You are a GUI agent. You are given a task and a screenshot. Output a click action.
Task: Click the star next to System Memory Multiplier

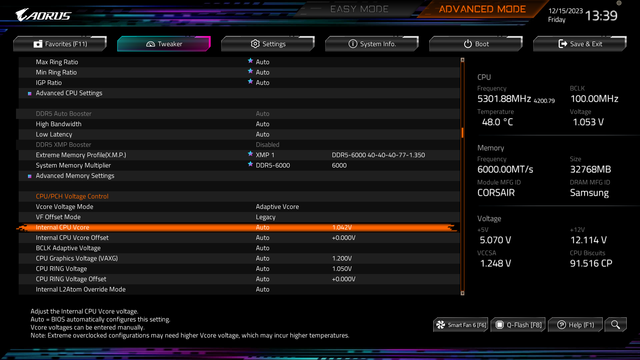(x=250, y=164)
